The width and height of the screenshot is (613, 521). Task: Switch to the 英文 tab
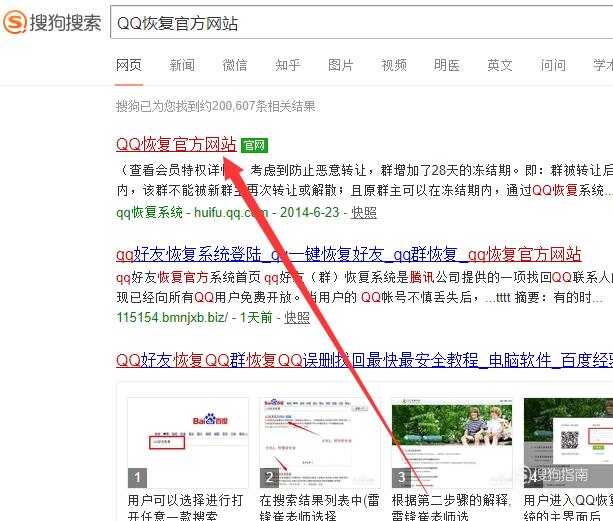click(500, 65)
